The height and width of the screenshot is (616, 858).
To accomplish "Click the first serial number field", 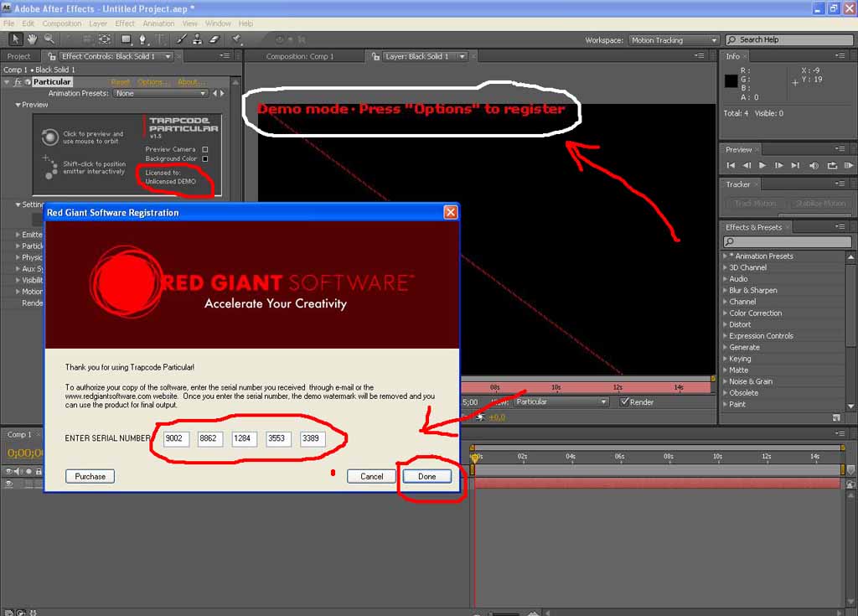I will pos(177,439).
